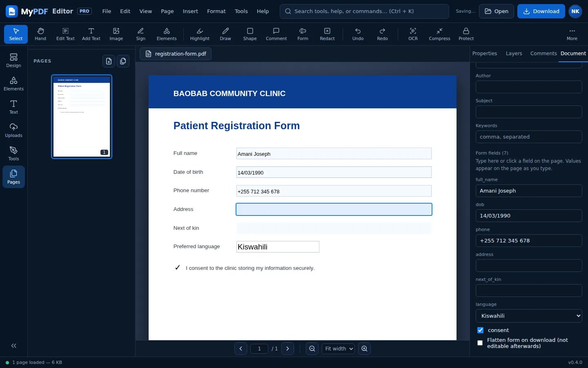Select the Shape tool
Screen dimensions: 588x368
point(250,34)
